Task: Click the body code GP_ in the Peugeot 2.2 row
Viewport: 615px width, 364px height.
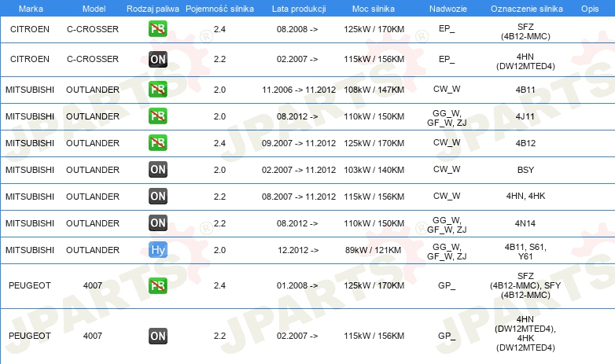Action: (447, 336)
